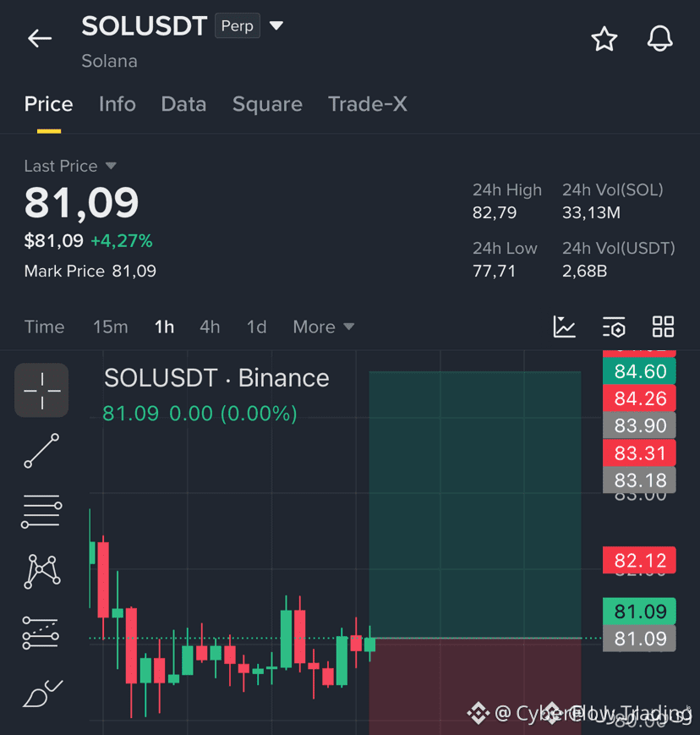The width and height of the screenshot is (700, 735).
Task: Select the green take-profit zone on chart
Action: [474, 504]
